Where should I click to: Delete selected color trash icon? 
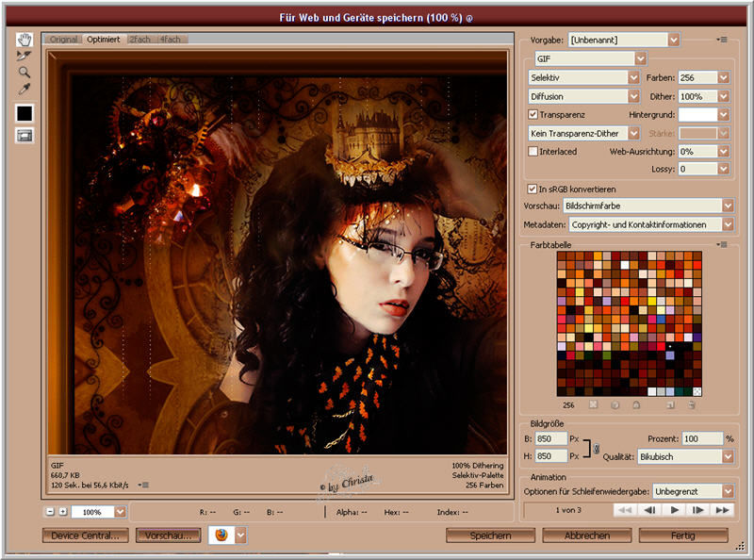(692, 404)
